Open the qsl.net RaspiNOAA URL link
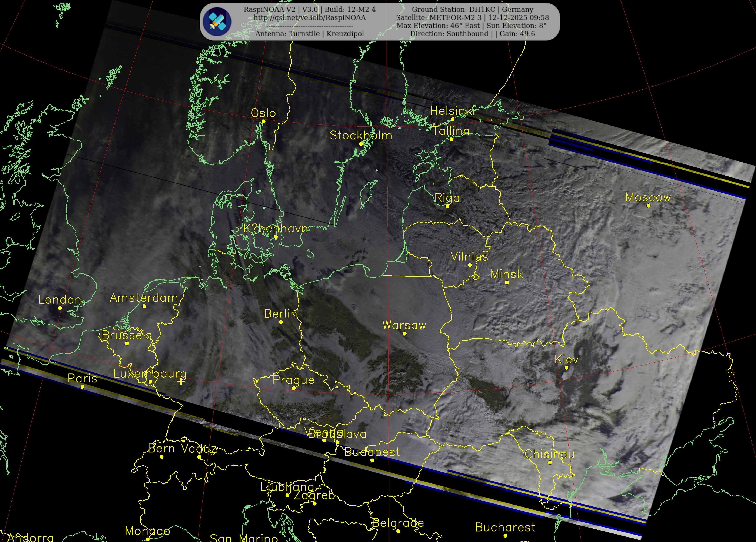The width and height of the screenshot is (756, 542). tap(309, 18)
